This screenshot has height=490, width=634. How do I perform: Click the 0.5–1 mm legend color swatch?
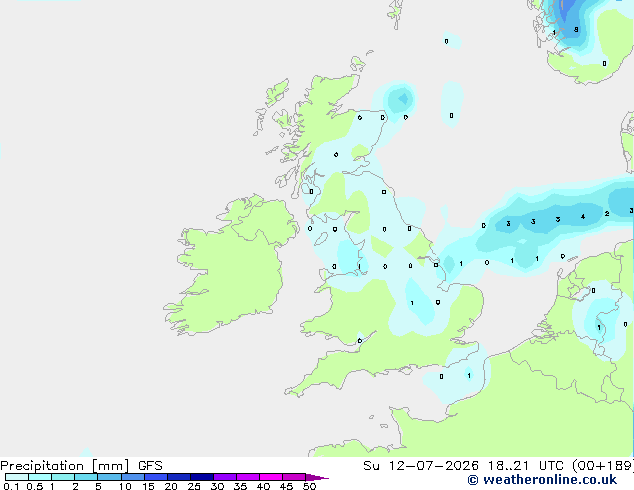point(40,477)
